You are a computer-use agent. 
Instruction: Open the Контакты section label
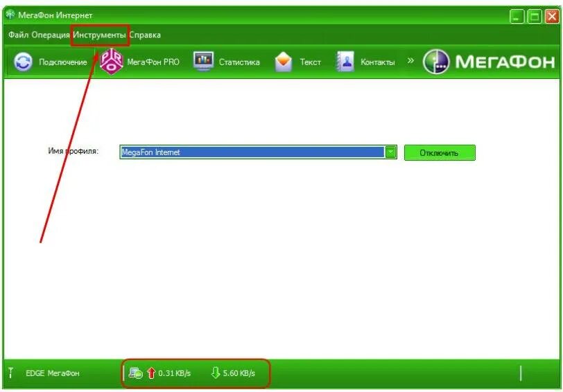(377, 62)
